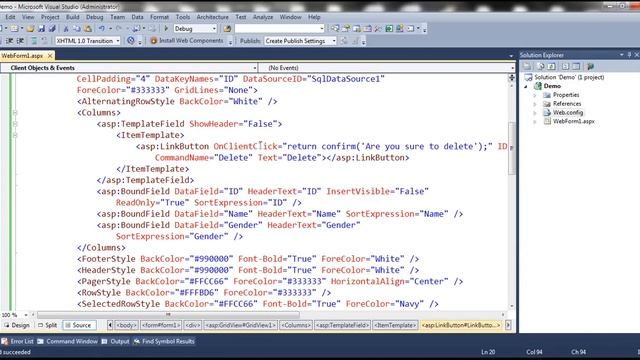Click the Comment out selected lines icon

[34, 41]
